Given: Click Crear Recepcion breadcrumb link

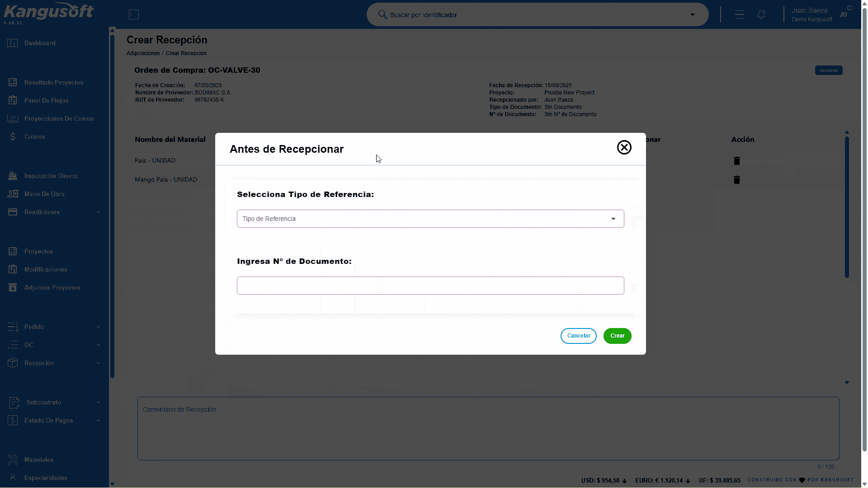Looking at the screenshot, I should pyautogui.click(x=186, y=53).
